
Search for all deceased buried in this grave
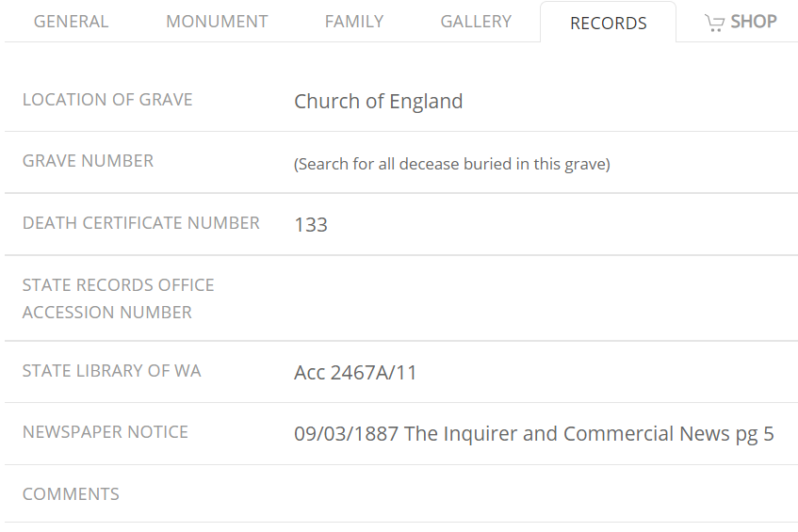pos(452,164)
